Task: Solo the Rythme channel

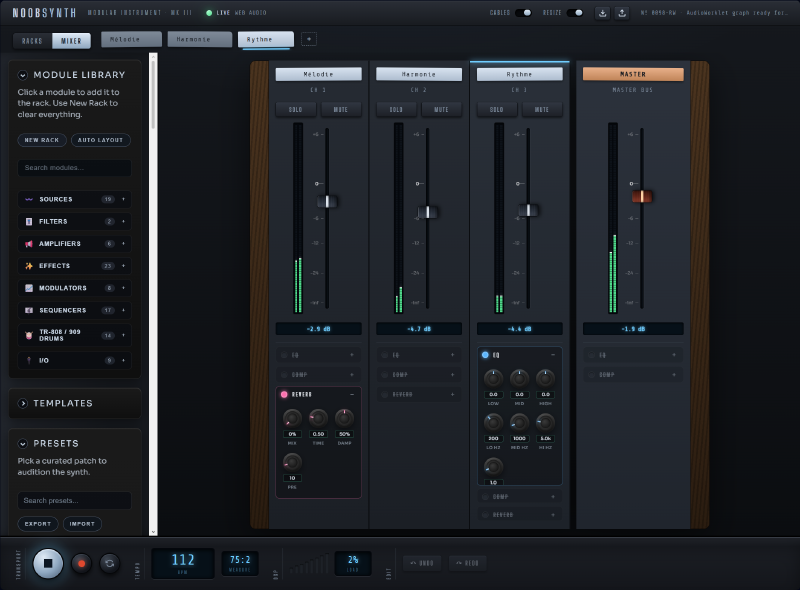Action: pyautogui.click(x=497, y=110)
